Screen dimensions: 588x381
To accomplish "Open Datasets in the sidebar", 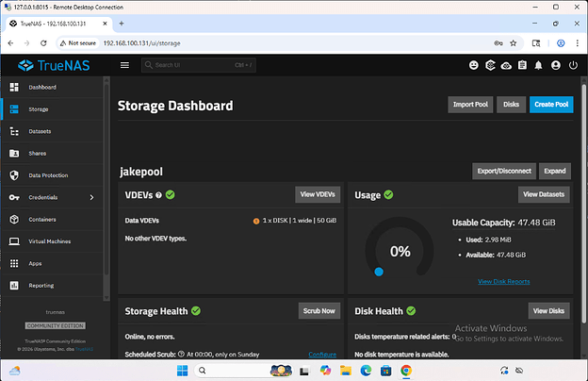I will (x=53, y=131).
